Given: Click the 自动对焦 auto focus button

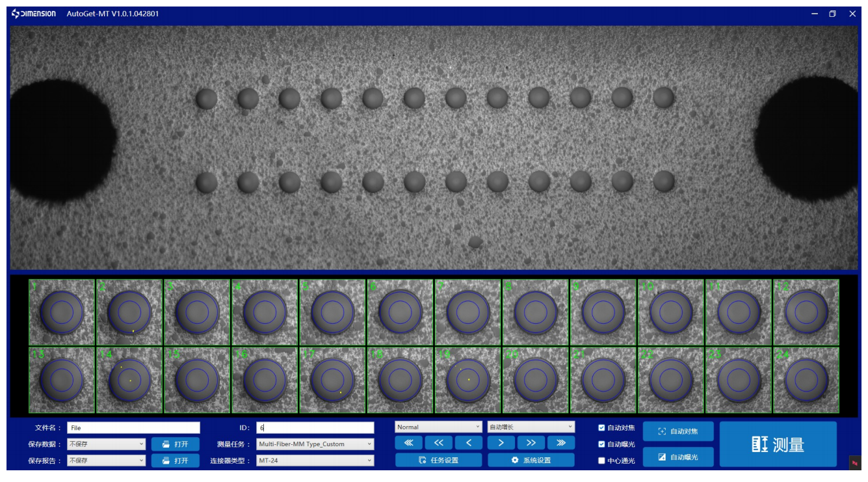Looking at the screenshot, I should 678,432.
